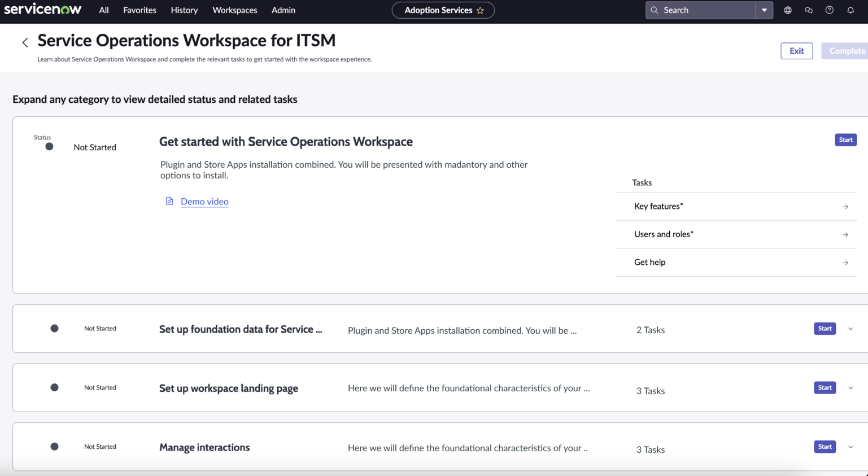The image size is (868, 476).
Task: Click the 'Learn about Service Operations Workspace' subtitle
Action: click(204, 59)
